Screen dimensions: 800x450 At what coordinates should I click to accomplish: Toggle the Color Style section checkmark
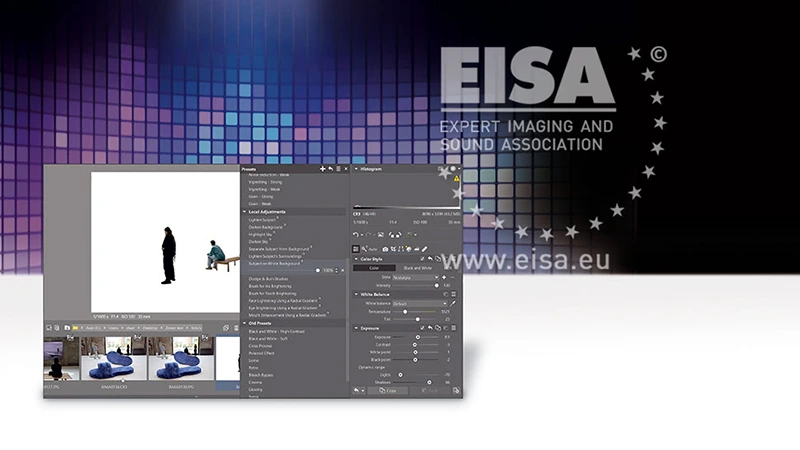[422, 259]
